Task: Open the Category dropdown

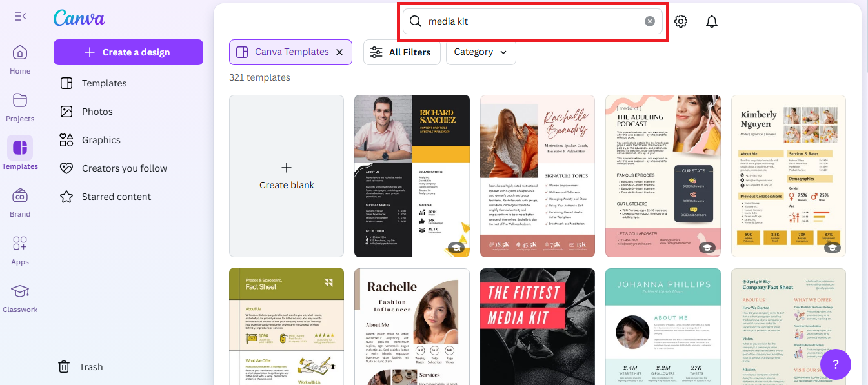Action: tap(480, 52)
